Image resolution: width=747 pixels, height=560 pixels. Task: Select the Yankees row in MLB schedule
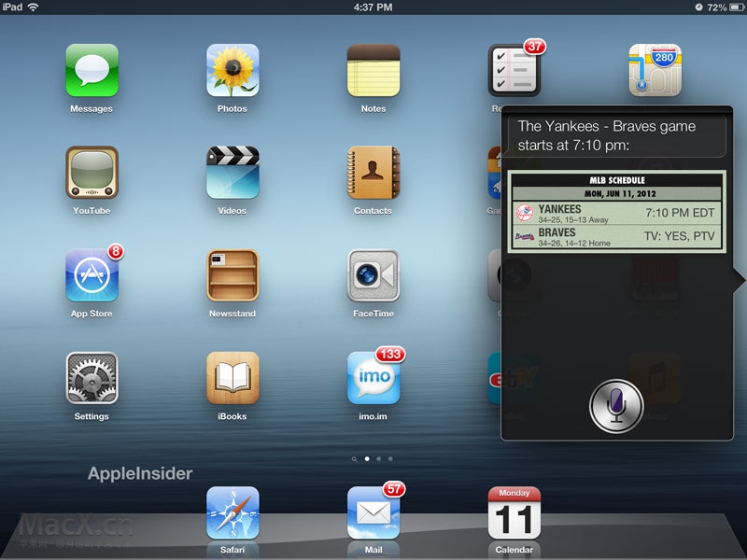[x=618, y=213]
